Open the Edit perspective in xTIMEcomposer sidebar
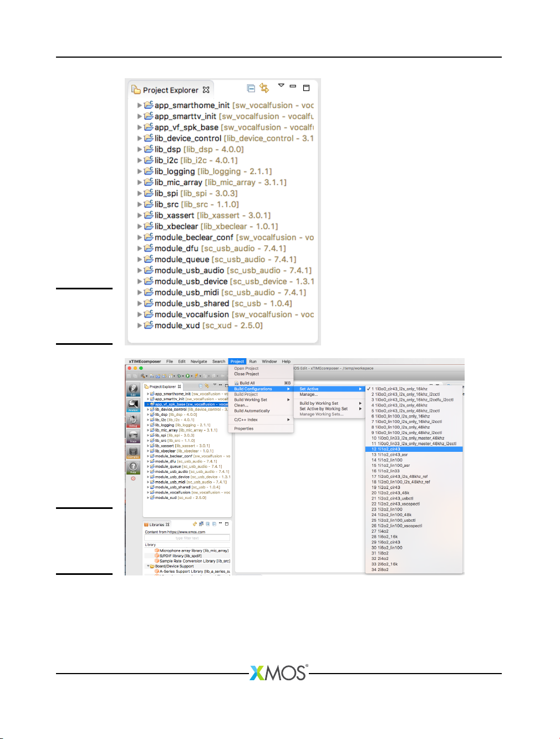560x739 pixels. pyautogui.click(x=133, y=389)
